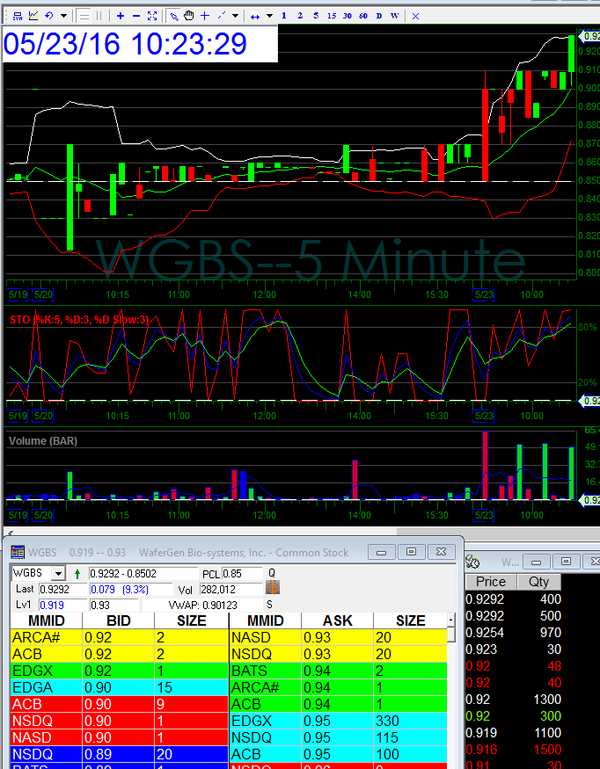Image resolution: width=600 pixels, height=769 pixels.
Task: Open the chart studies icon in toolbar
Action: [x=32, y=16]
